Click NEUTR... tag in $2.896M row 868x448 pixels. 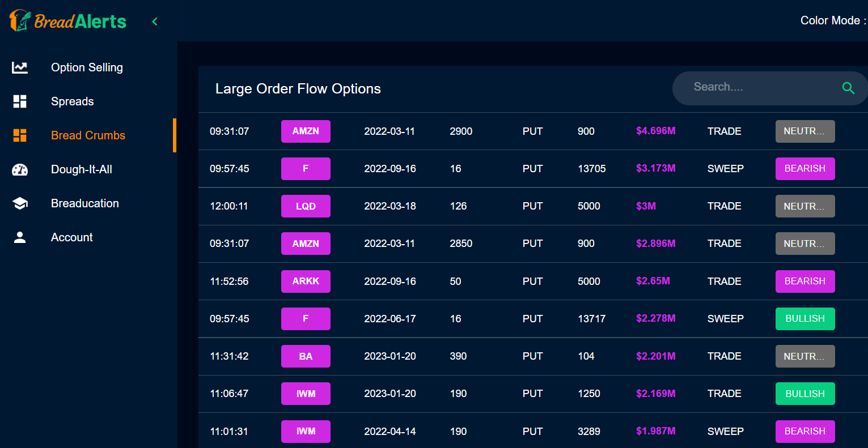click(x=805, y=244)
